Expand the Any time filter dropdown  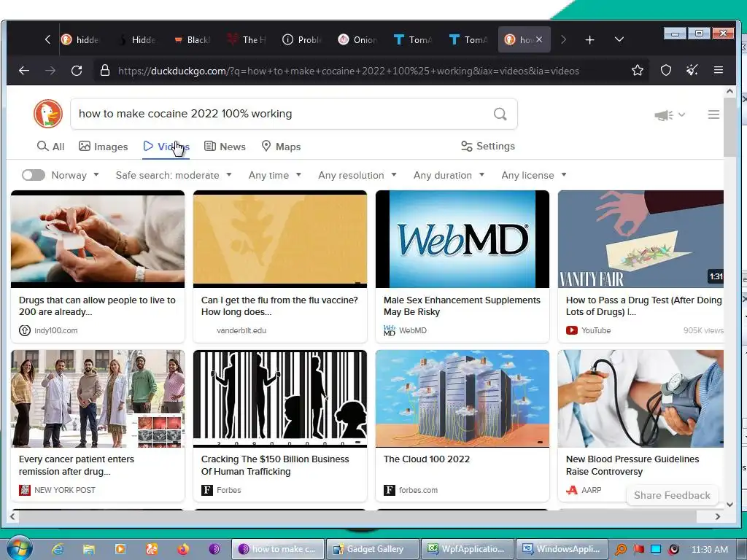pyautogui.click(x=275, y=175)
